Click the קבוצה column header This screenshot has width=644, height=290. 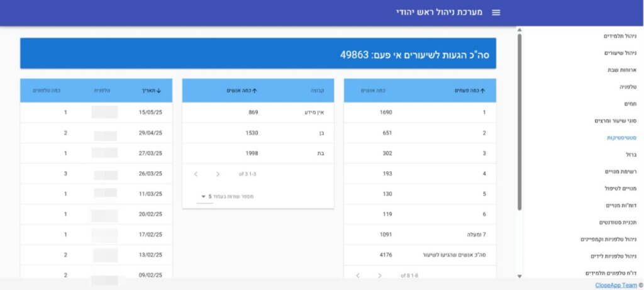click(x=317, y=91)
